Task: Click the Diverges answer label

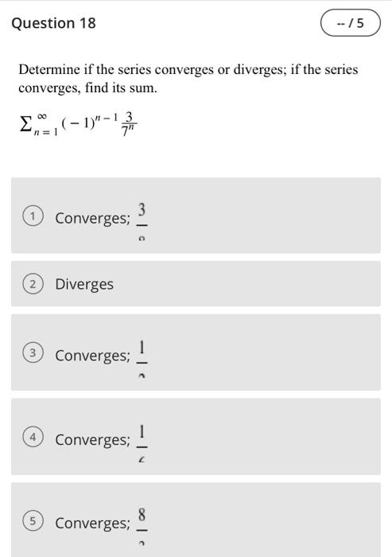Action: click(84, 284)
